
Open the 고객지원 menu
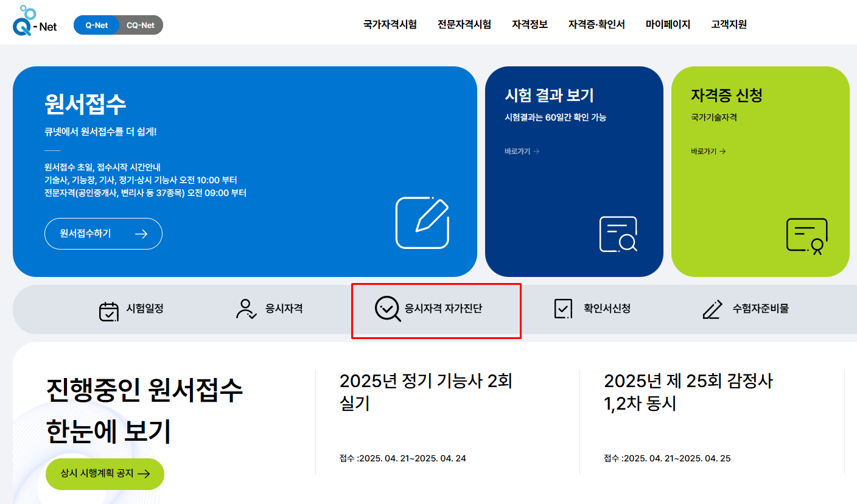click(x=729, y=24)
